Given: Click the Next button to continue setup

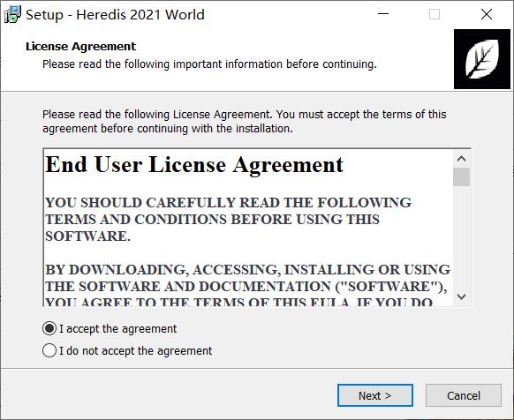Looking at the screenshot, I should point(375,395).
